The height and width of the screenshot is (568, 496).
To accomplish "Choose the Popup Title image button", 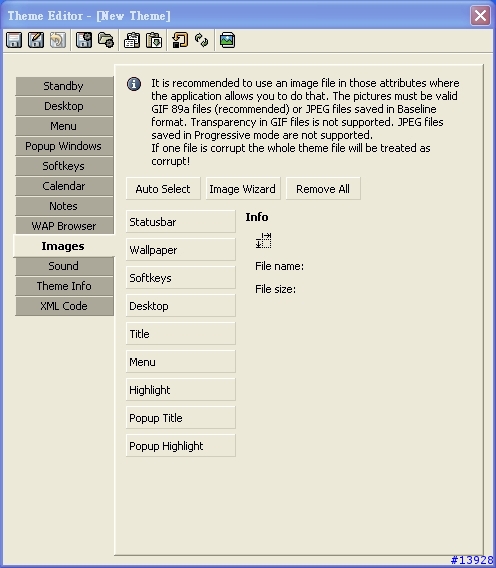I will pos(180,417).
